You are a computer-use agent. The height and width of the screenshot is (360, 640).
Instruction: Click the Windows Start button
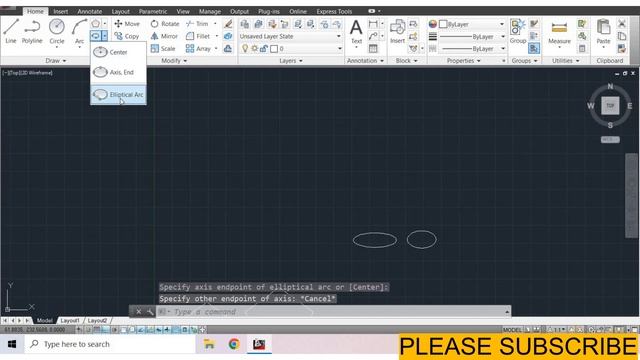tap(12, 344)
